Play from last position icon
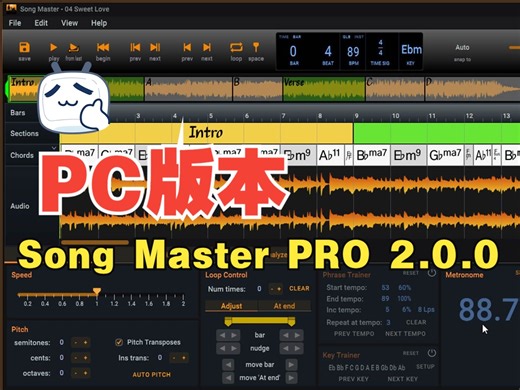This screenshot has width=520, height=390. 74,47
